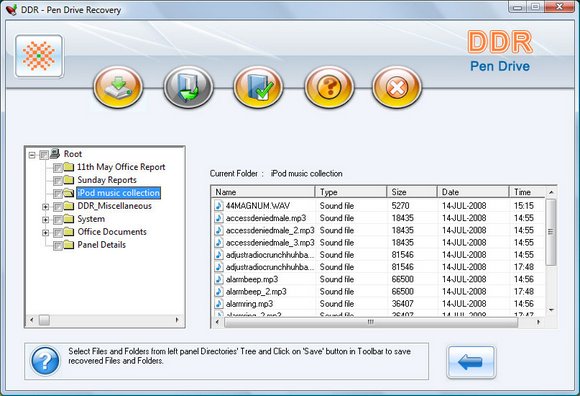Click the book with green checkmark toolbar icon
This screenshot has width=580, height=396.
[258, 87]
